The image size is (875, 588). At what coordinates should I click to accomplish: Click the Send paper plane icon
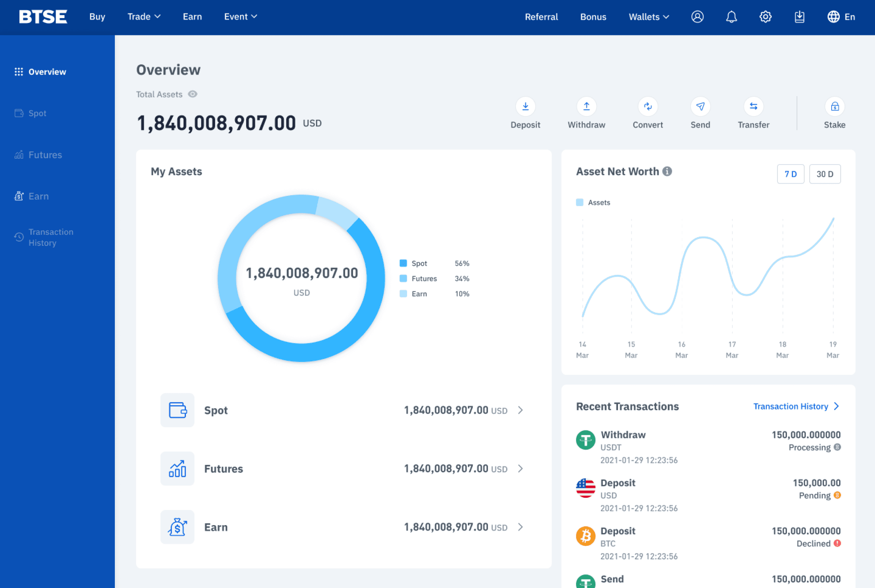[x=700, y=107]
